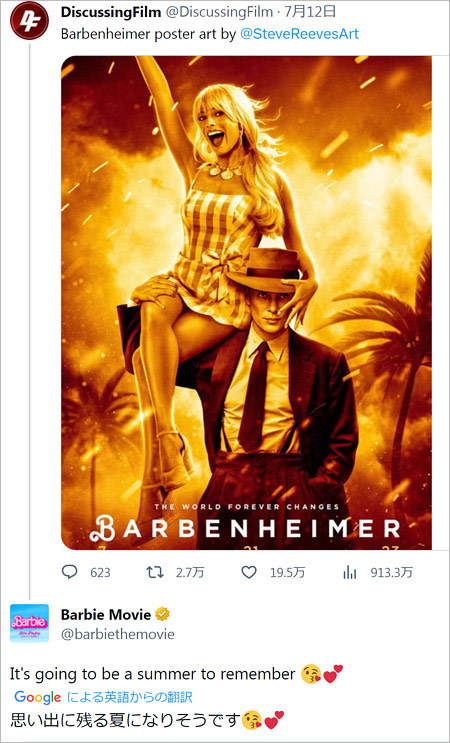450x743 pixels.
Task: Open the Barbie Movie account name
Action: (x=106, y=615)
